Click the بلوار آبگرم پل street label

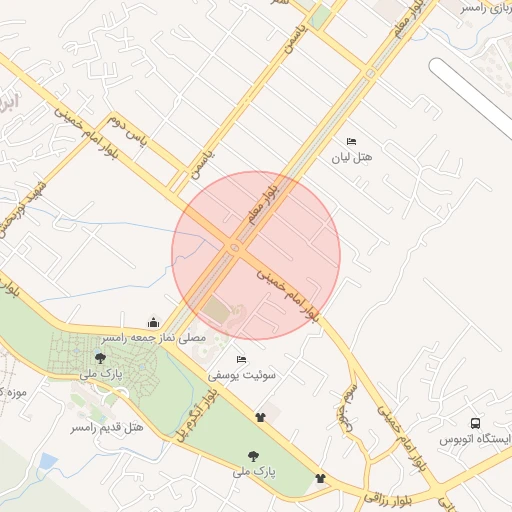click(198, 415)
